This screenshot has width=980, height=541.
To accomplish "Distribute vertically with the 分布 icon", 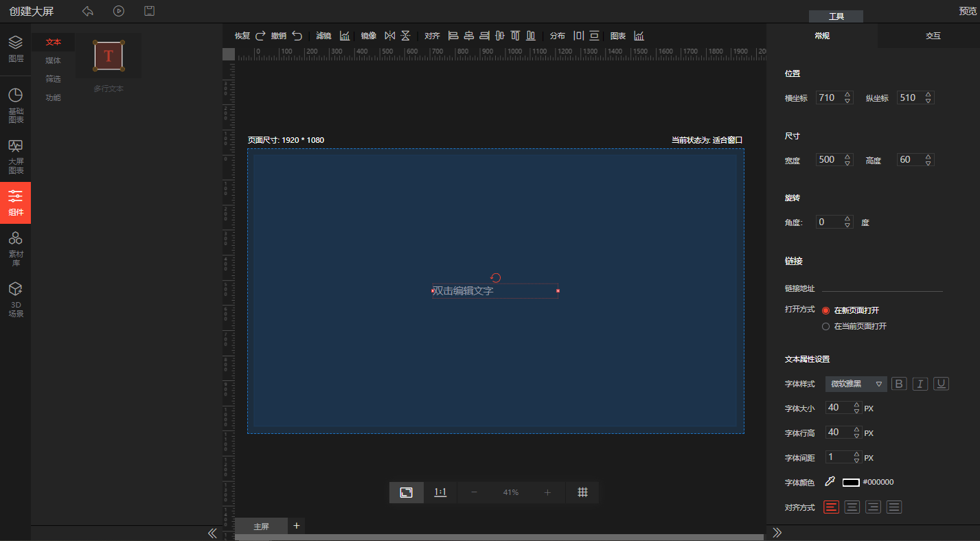I will tap(595, 36).
